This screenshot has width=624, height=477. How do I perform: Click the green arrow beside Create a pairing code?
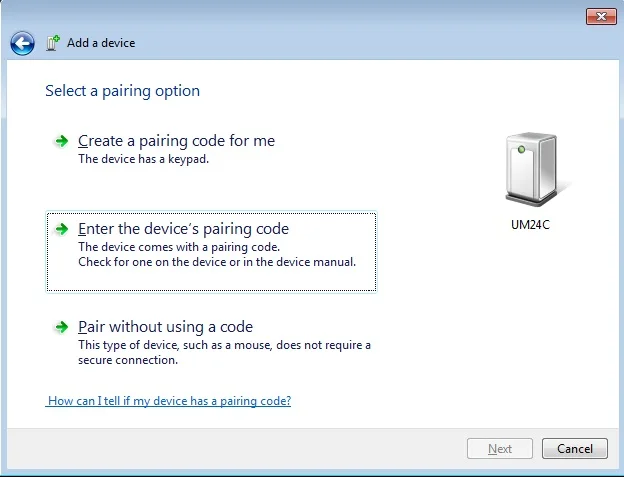pyautogui.click(x=61, y=141)
